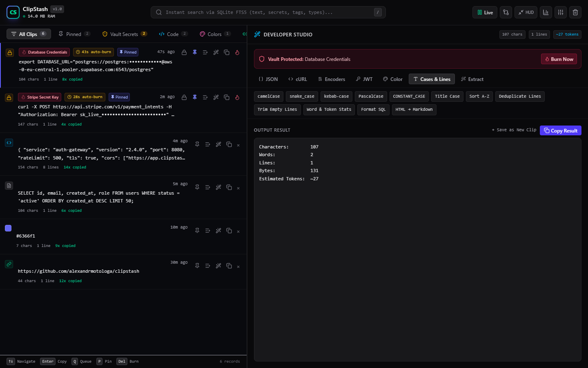Copy the Database Credentials clip using its copy icon
Image resolution: width=588 pixels, height=368 pixels.
pyautogui.click(x=227, y=52)
